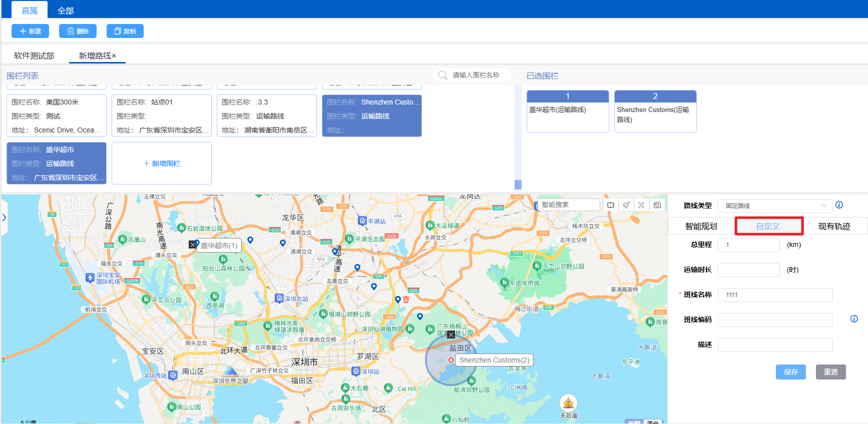Open the 路线类型 dropdown

coord(775,205)
